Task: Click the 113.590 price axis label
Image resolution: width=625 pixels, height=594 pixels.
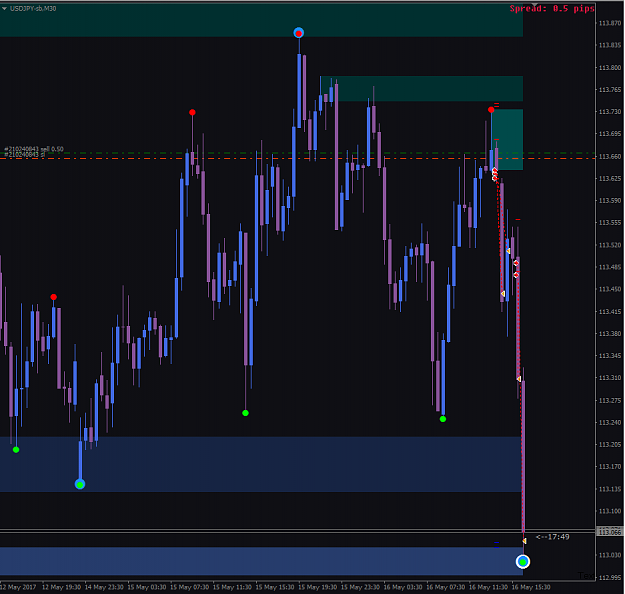Action: (610, 201)
